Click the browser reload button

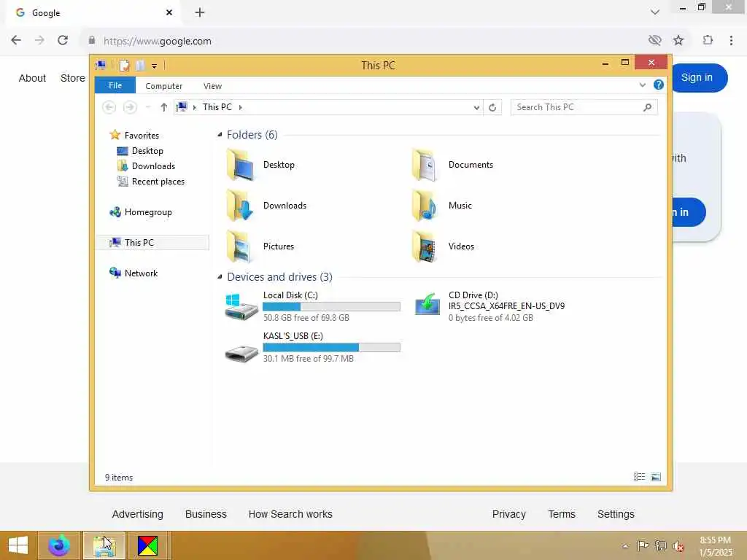pyautogui.click(x=63, y=41)
